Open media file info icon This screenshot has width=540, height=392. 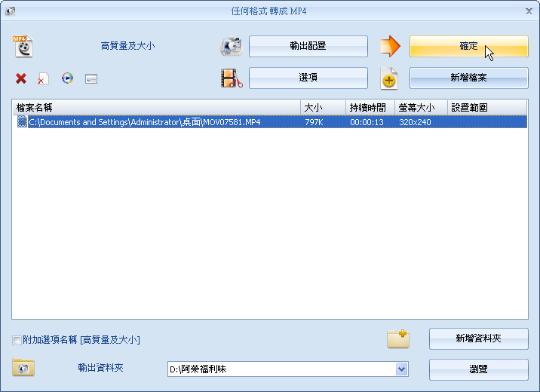tap(91, 79)
